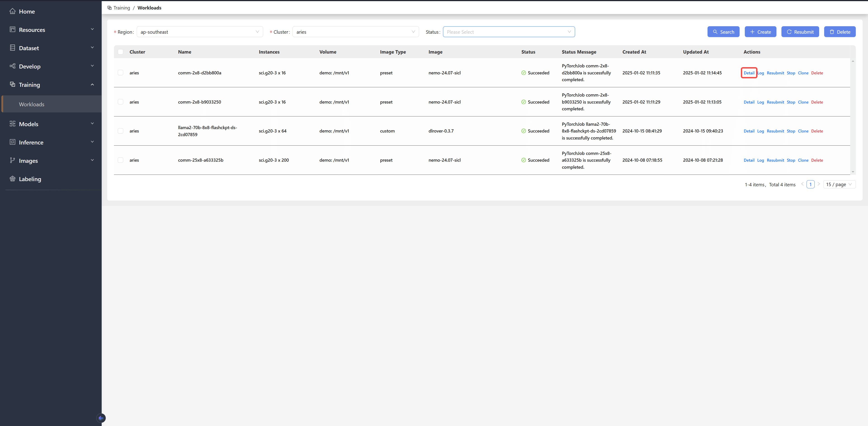Screen dimensions: 868x426
Task: Go to next page arrow in pagination
Action: click(819, 184)
